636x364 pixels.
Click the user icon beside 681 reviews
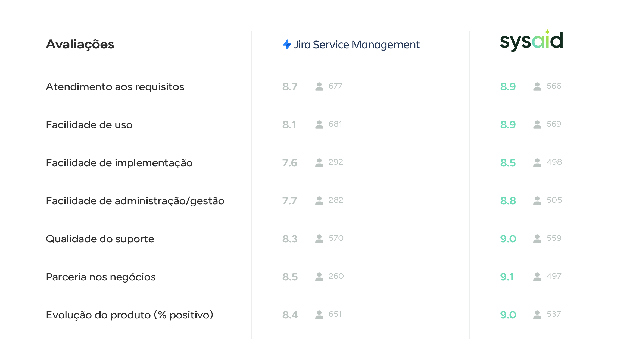pos(319,124)
